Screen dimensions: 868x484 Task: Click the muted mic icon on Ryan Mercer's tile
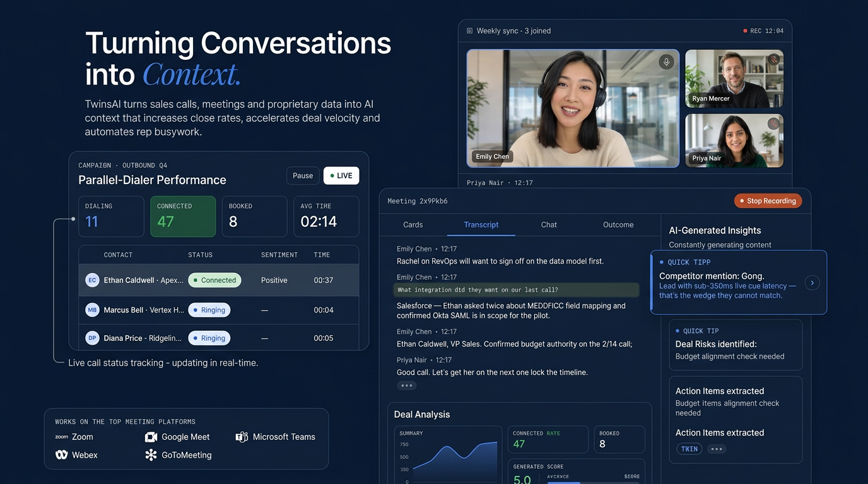(773, 60)
